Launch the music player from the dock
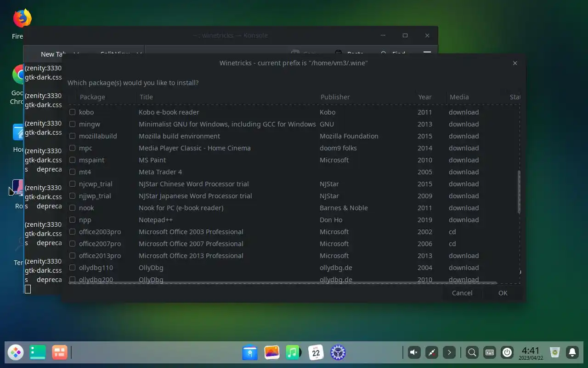 click(x=294, y=353)
